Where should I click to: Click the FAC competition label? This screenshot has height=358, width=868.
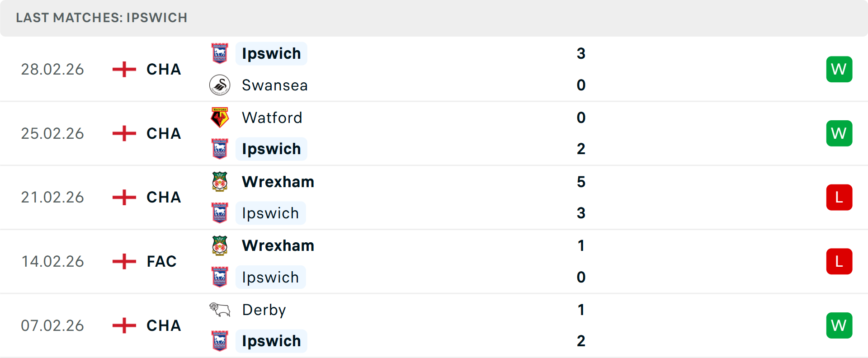click(x=161, y=261)
